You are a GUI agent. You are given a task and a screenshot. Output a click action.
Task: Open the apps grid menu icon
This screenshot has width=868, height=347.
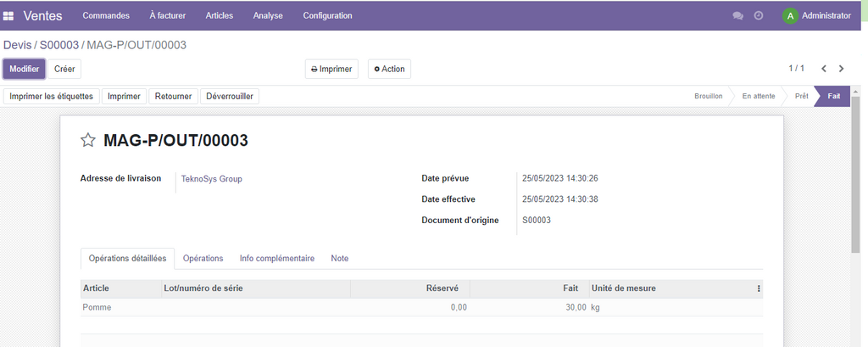8,15
